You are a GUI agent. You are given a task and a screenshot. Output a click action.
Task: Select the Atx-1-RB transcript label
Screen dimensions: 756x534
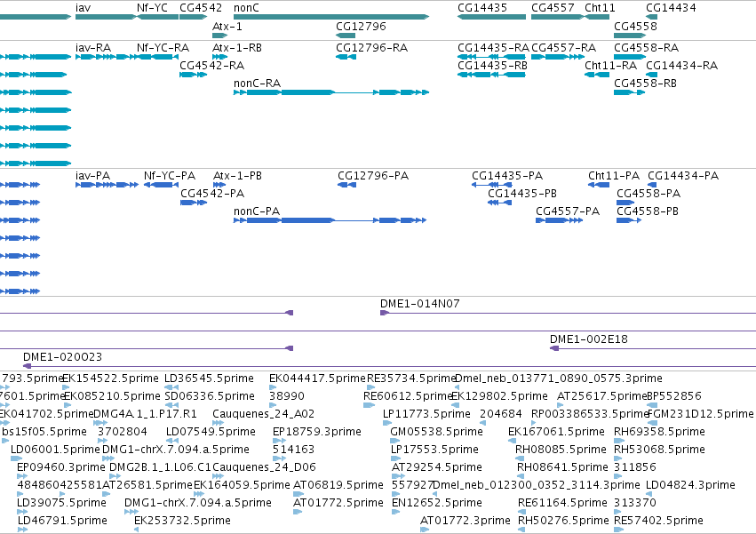click(x=237, y=48)
